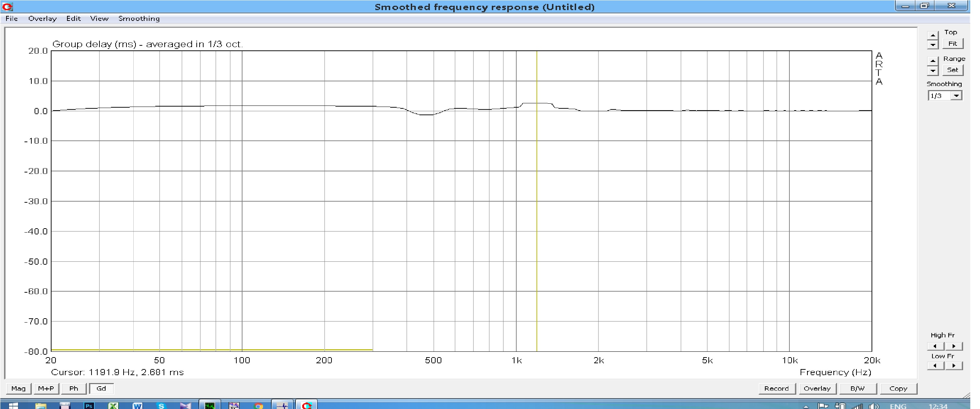
Task: Click the Top up arrow stepper
Action: pyautogui.click(x=932, y=35)
